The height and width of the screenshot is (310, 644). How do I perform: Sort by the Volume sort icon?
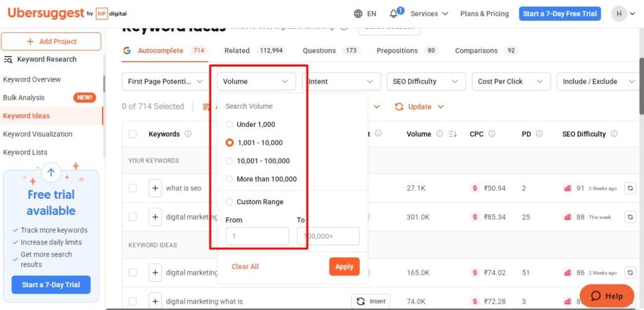click(x=453, y=134)
